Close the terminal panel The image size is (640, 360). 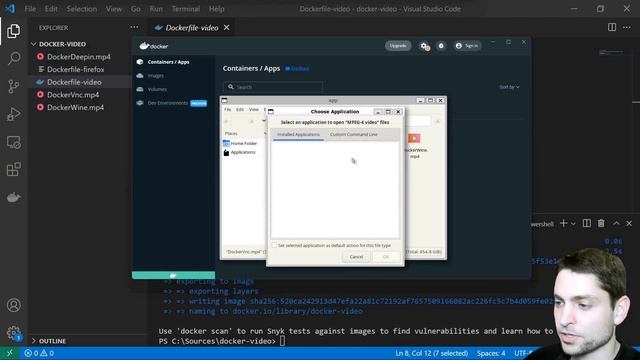(x=629, y=223)
